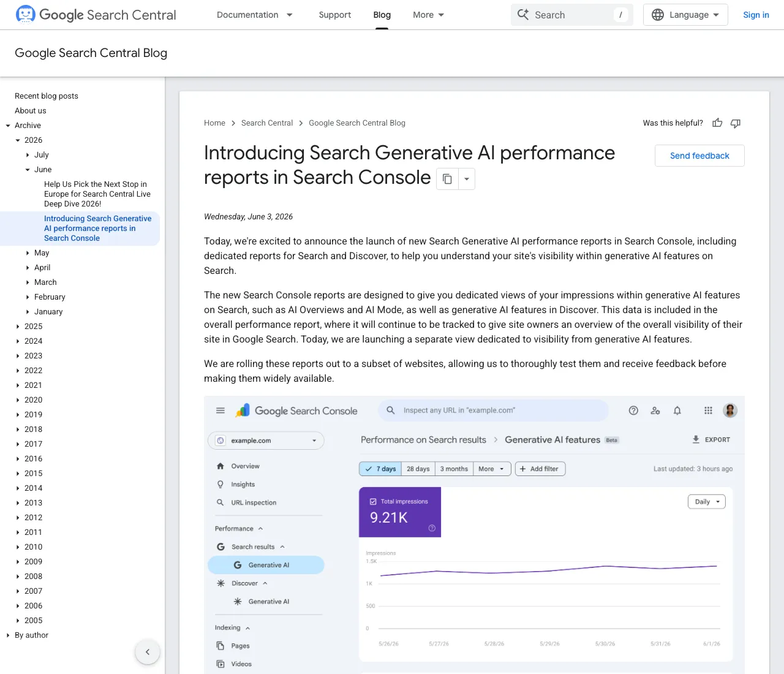Open the Blog tab

click(382, 15)
